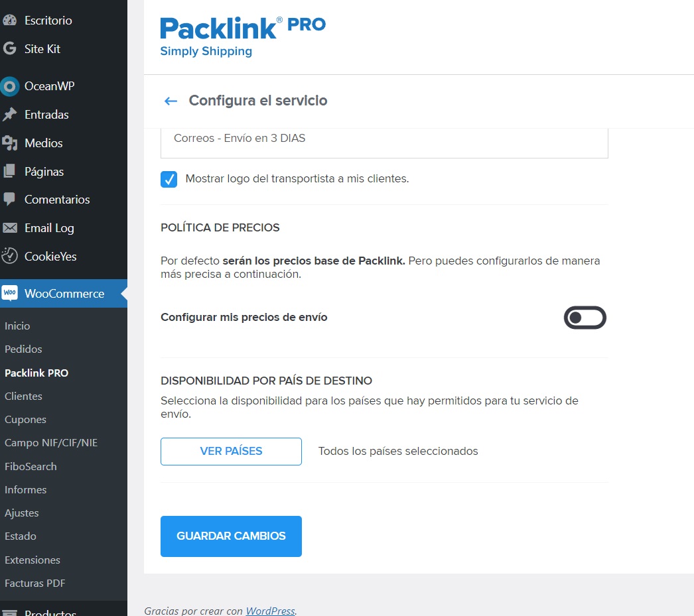This screenshot has width=694, height=616.
Task: Go to Pedidos in WooCommerce submenu
Action: 23,349
